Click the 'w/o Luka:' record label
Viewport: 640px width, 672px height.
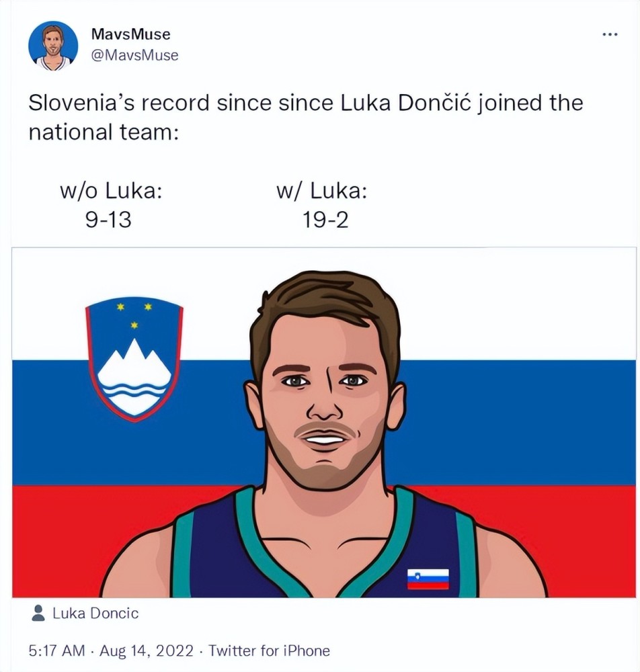coord(112,191)
